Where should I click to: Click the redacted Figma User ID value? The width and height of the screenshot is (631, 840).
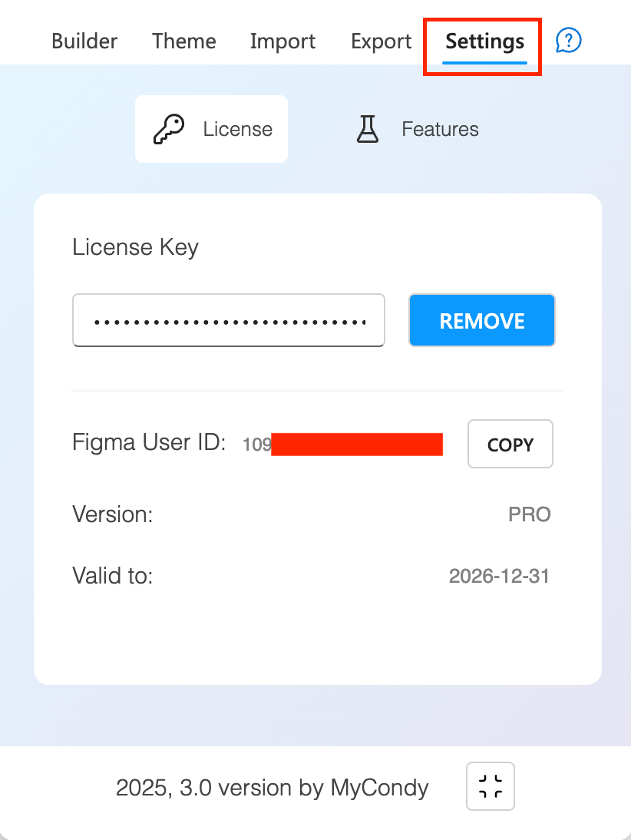tap(343, 444)
